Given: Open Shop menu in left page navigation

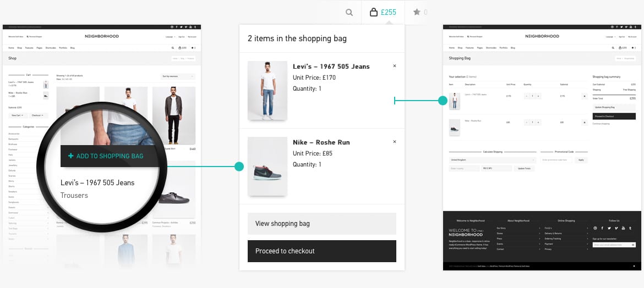Looking at the screenshot, I should click(19, 48).
